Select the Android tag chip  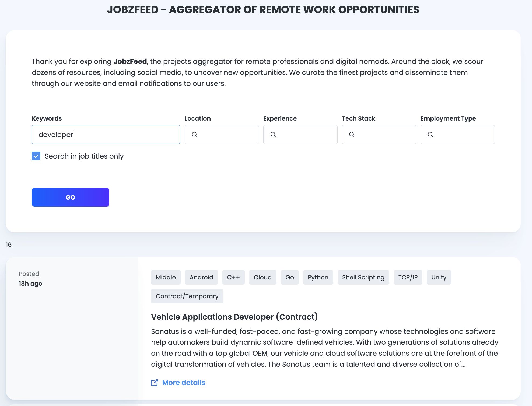[201, 277]
